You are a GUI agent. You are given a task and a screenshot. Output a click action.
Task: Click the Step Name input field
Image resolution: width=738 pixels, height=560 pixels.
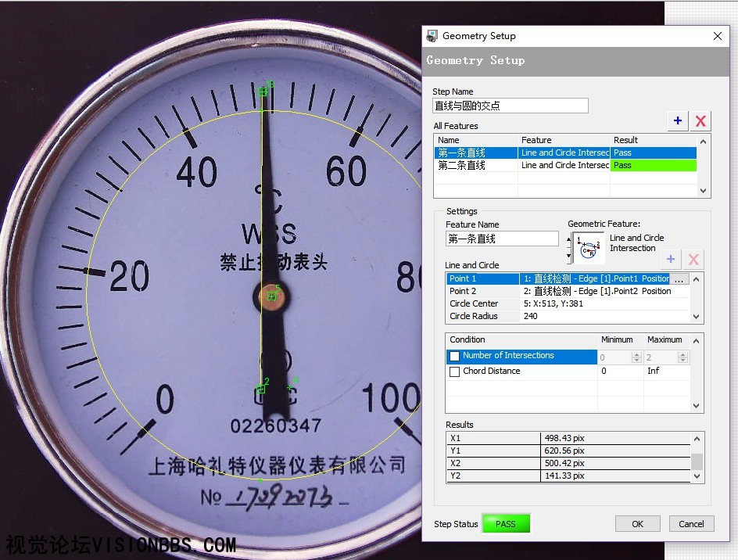tap(510, 106)
